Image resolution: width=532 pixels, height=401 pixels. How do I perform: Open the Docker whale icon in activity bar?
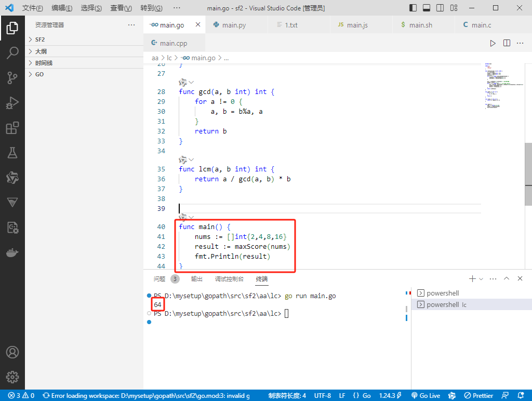point(12,253)
